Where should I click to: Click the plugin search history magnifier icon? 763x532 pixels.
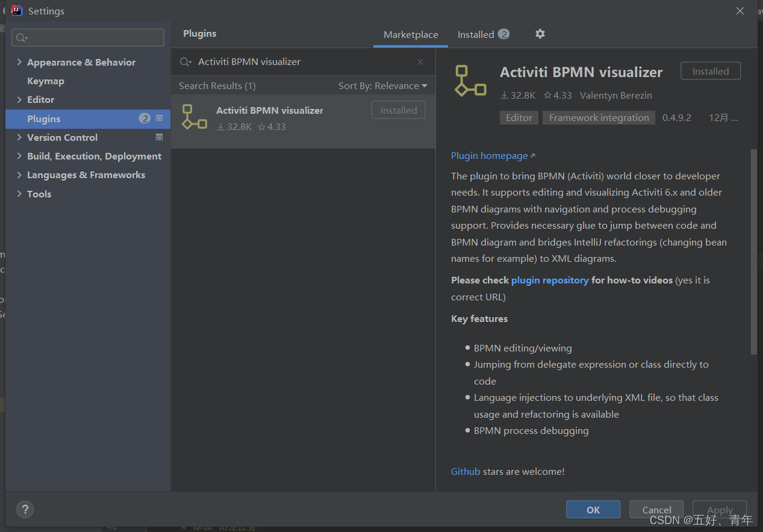(x=186, y=62)
